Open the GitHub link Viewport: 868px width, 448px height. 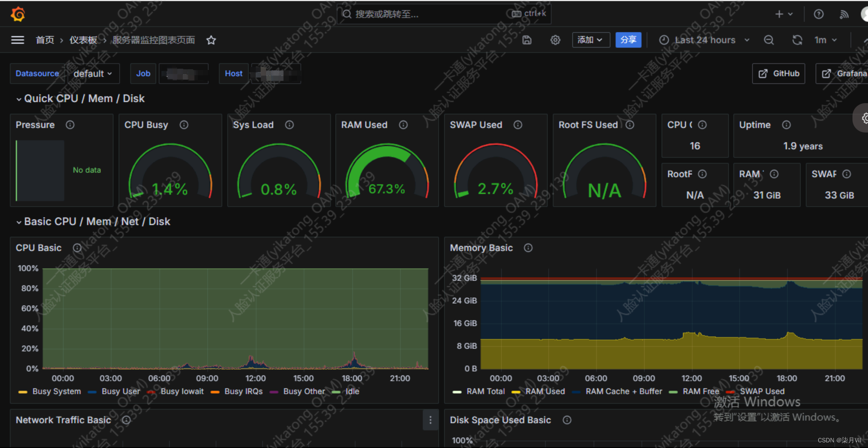coord(778,73)
